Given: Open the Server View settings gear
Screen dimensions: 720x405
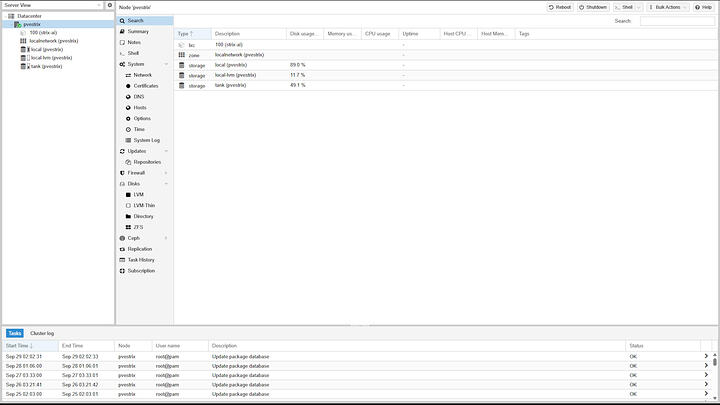Looking at the screenshot, I should click(110, 5).
